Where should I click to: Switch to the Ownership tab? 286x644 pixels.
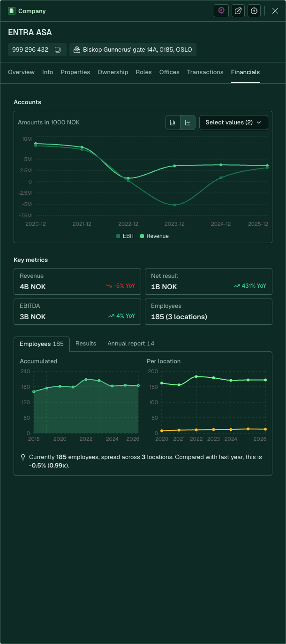(x=113, y=72)
